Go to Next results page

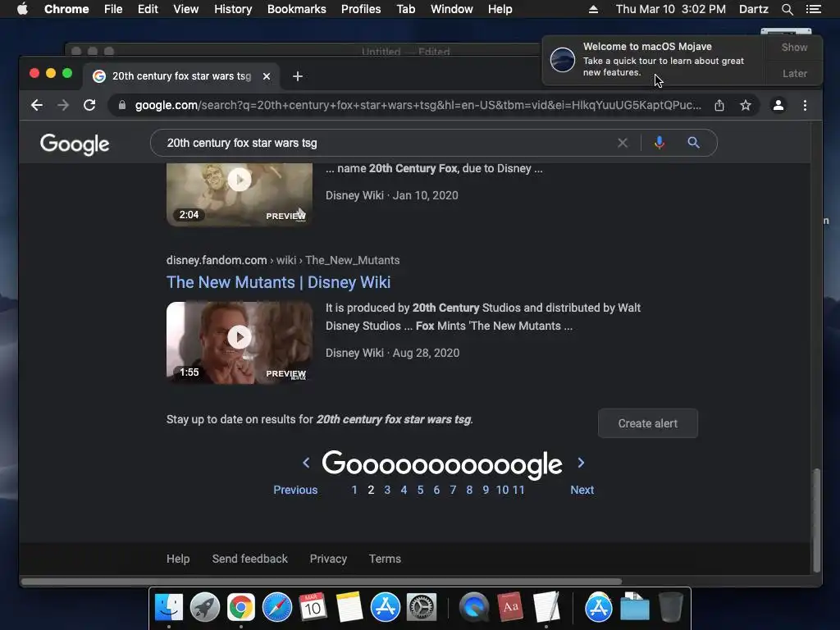(x=582, y=490)
